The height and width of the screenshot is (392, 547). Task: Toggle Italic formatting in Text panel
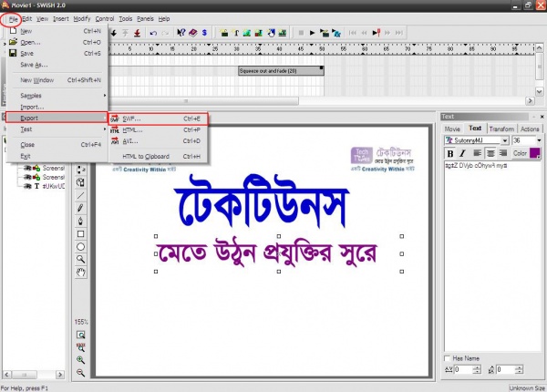pos(462,153)
